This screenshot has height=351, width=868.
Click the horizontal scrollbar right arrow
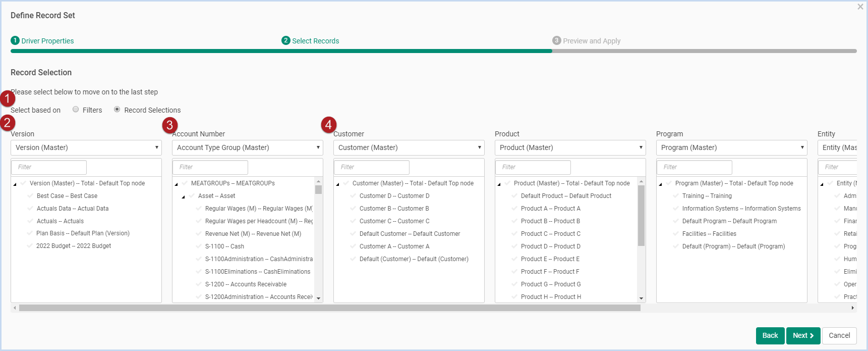coord(853,308)
